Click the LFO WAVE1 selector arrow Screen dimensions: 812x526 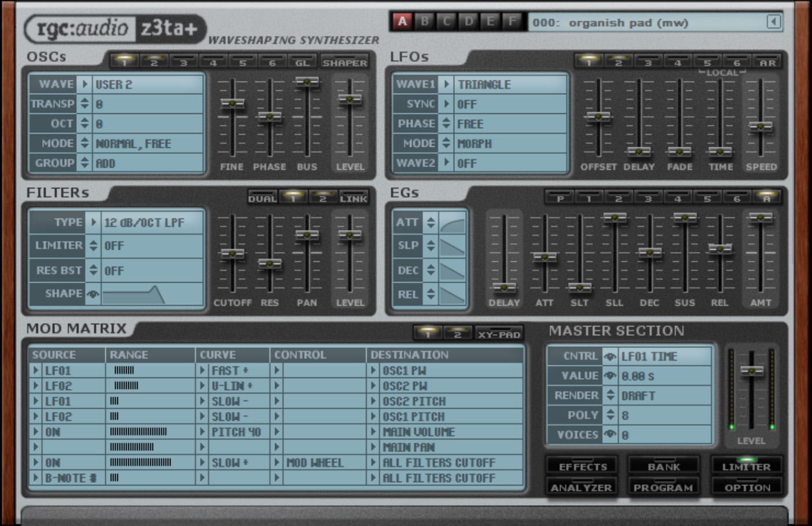(x=446, y=84)
